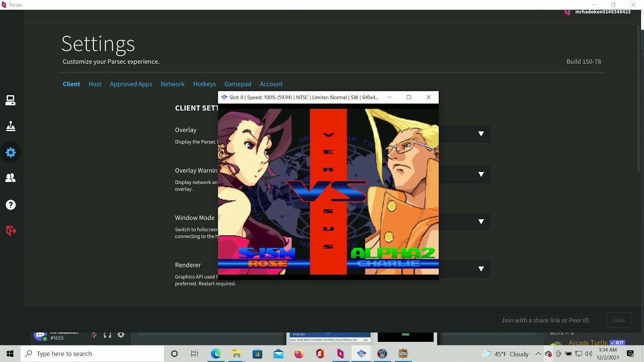Click the share link or Peer ID field
Viewport: 644px width, 362px height.
[548, 320]
